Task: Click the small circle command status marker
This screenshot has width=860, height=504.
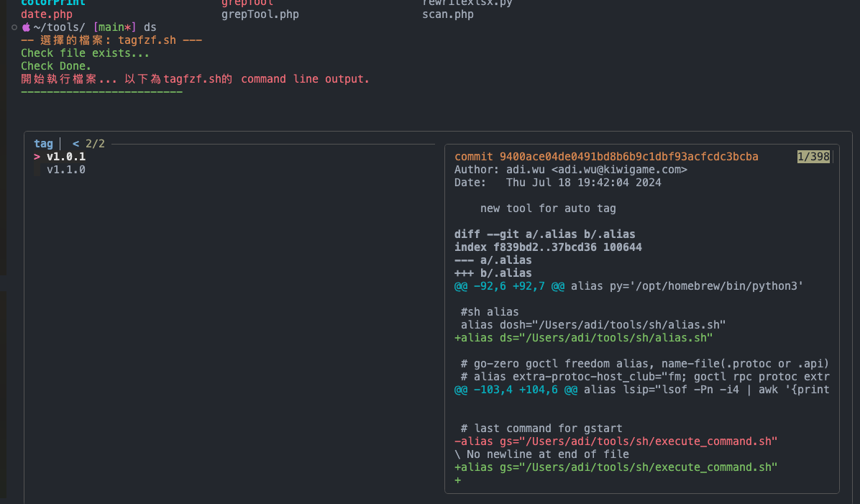Action: pyautogui.click(x=14, y=27)
